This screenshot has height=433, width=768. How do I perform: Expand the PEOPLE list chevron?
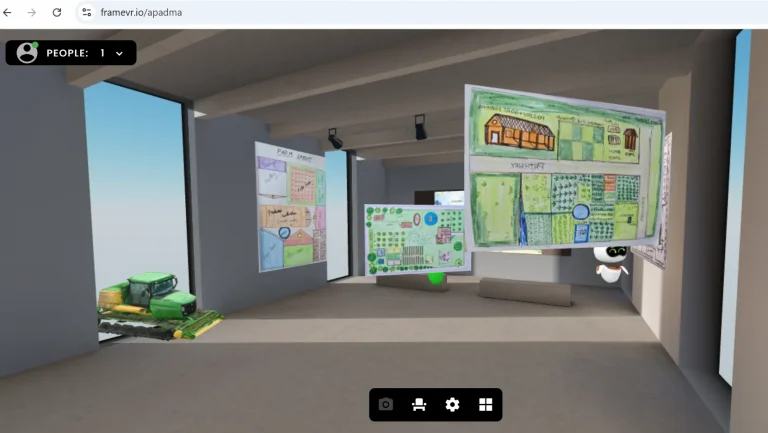pyautogui.click(x=120, y=53)
